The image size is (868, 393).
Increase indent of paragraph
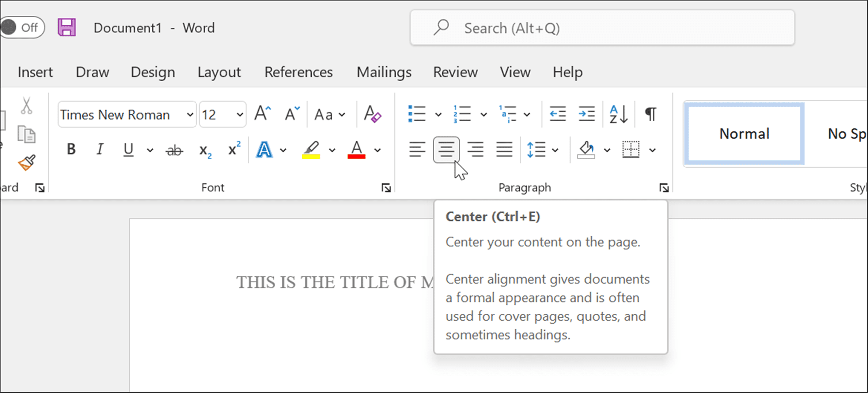pyautogui.click(x=586, y=114)
